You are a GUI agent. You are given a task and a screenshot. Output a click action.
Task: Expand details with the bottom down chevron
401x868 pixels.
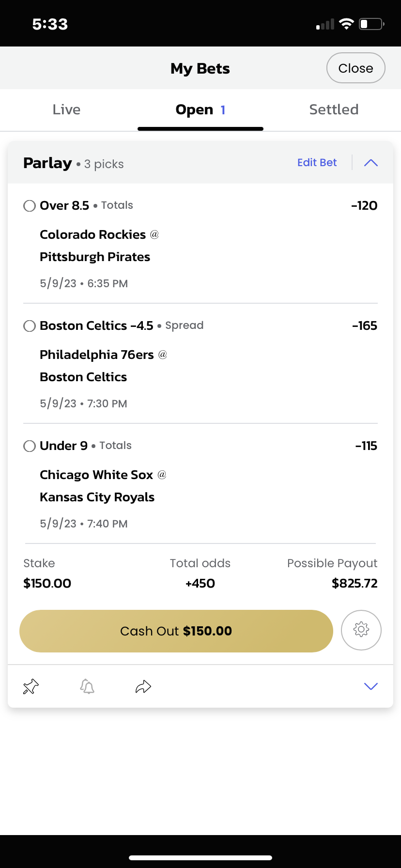371,686
